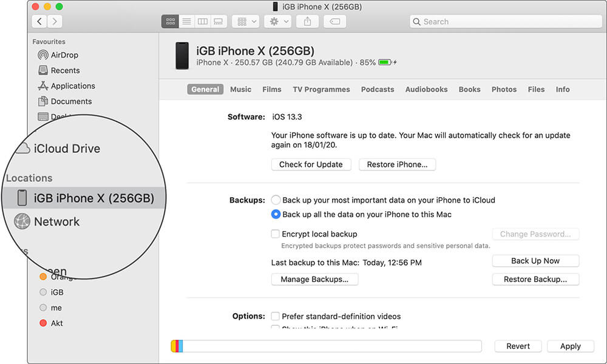Focus the Search field
Image resolution: width=607 pixels, height=364 pixels.
pyautogui.click(x=506, y=22)
